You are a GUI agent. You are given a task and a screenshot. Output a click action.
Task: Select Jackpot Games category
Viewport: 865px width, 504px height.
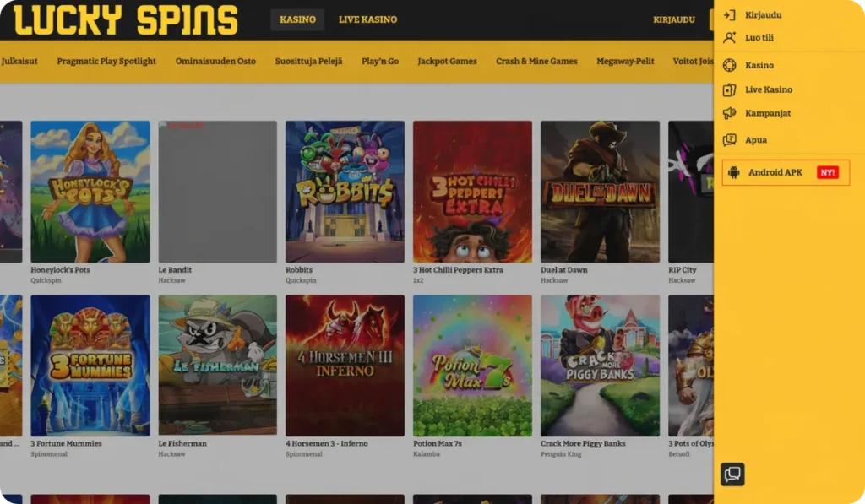coord(448,62)
